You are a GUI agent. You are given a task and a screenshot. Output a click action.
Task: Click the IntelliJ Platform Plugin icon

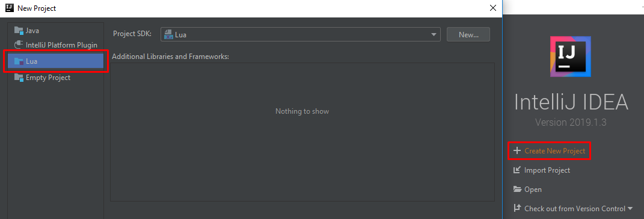pos(19,45)
